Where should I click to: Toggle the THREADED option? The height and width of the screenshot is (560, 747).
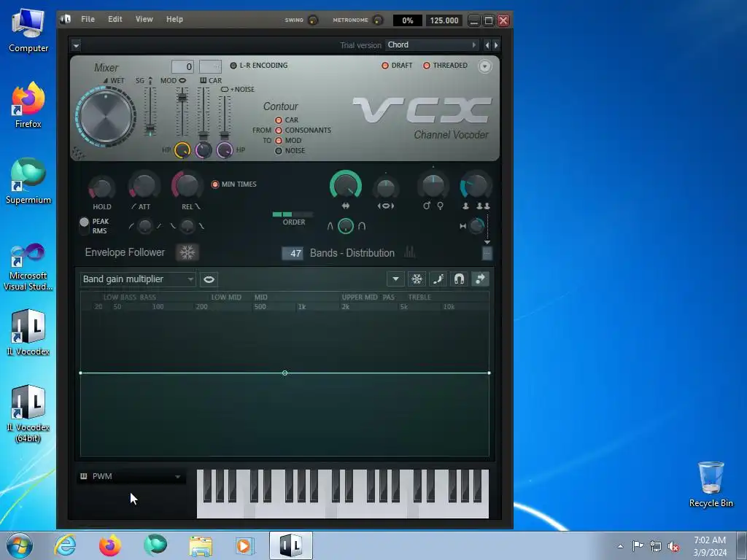446,66
